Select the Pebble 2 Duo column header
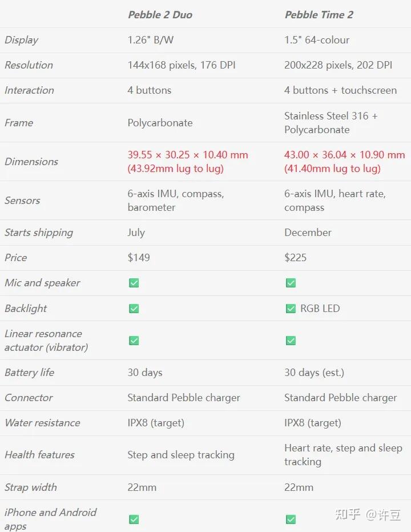Viewport: 411px width, 532px height. point(160,15)
